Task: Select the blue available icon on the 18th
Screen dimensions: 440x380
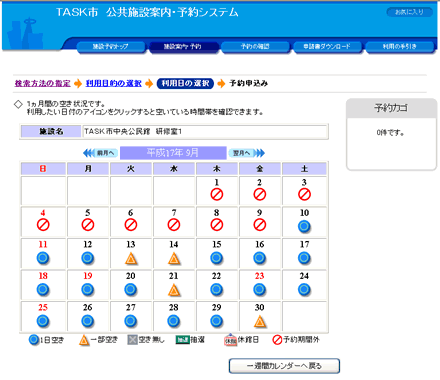Action: (43, 290)
